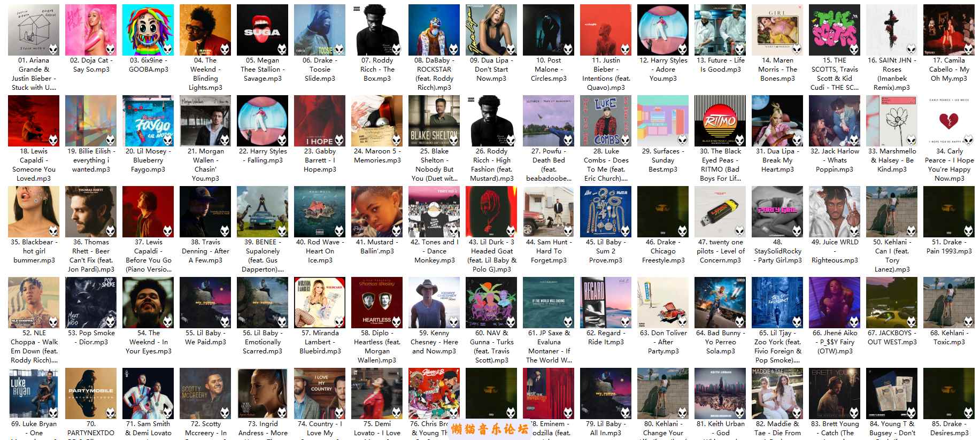Screen dimensions: 980x440
Task: Select the Lewis Capaldi Before You Go icon
Action: (148, 212)
